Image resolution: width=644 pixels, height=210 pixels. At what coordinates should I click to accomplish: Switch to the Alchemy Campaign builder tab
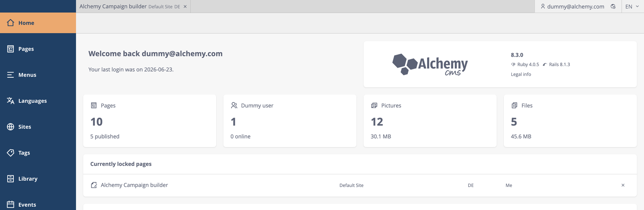coord(130,6)
